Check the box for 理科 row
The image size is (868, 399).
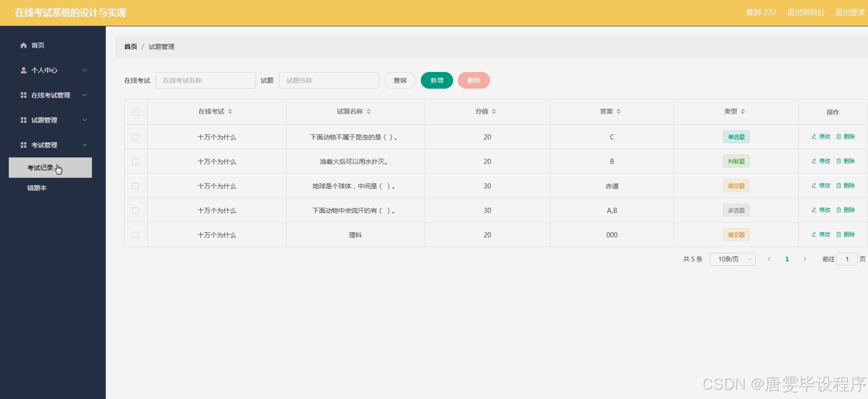[x=135, y=235]
